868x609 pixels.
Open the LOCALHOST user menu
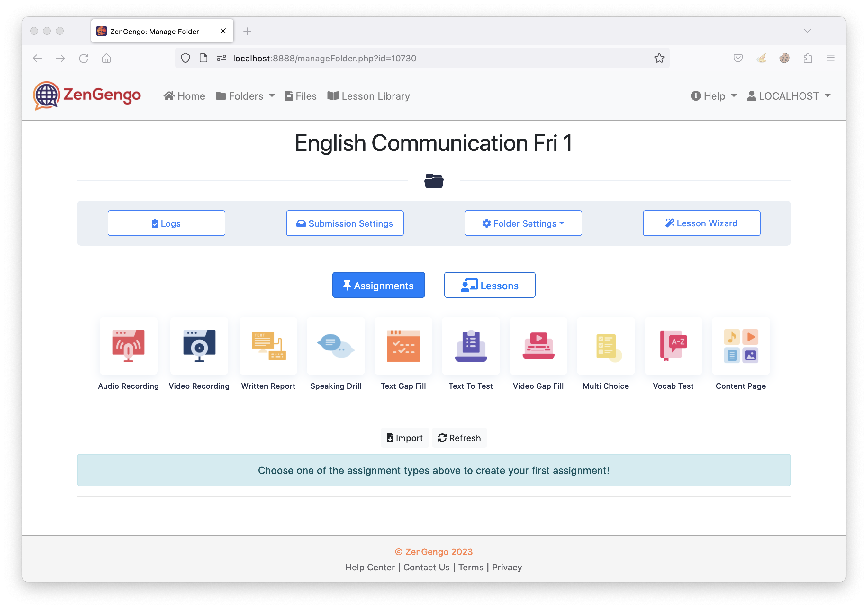(x=789, y=96)
